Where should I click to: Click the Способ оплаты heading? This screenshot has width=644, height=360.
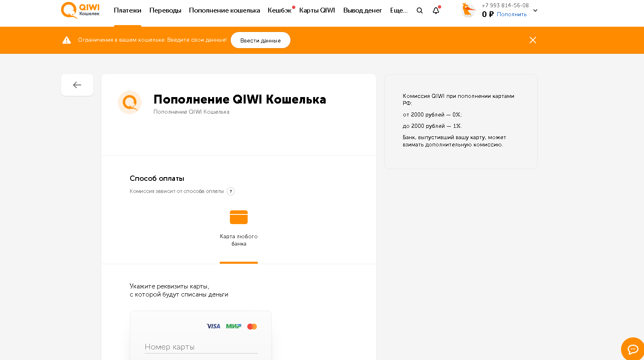[x=157, y=178]
